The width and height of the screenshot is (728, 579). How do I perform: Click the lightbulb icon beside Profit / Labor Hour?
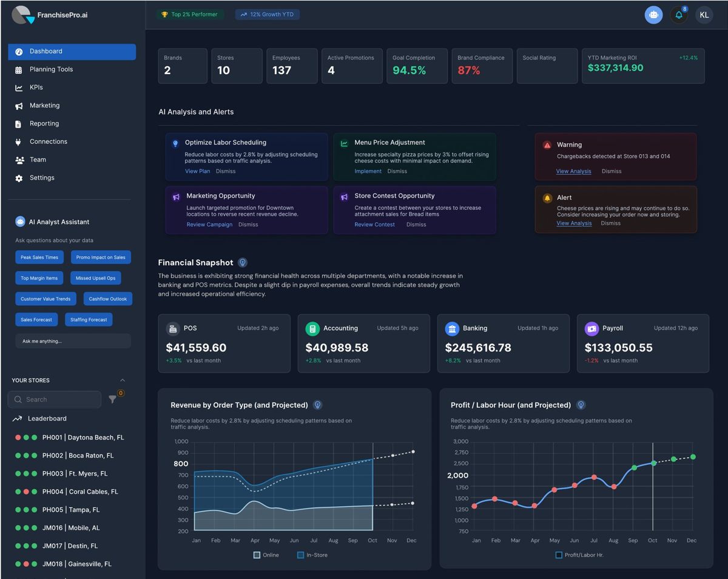(x=581, y=405)
